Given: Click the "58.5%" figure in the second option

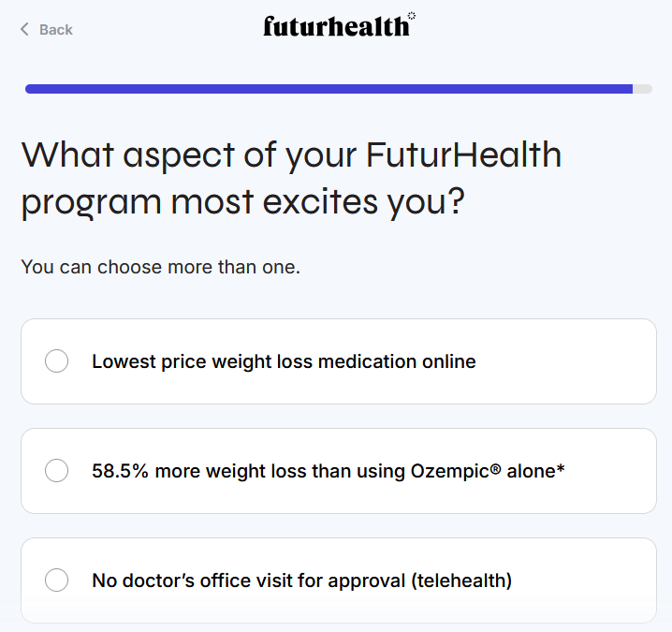Looking at the screenshot, I should pyautogui.click(x=121, y=471).
